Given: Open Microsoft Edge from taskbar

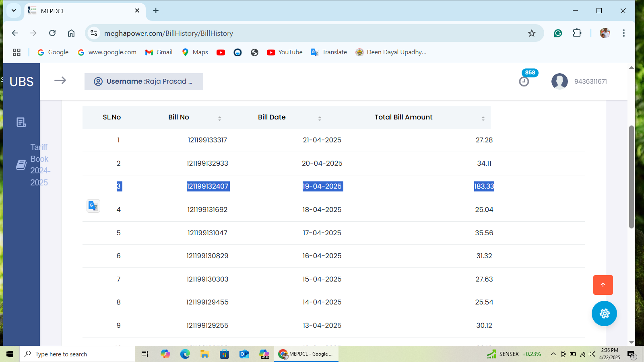Looking at the screenshot, I should coord(185,354).
